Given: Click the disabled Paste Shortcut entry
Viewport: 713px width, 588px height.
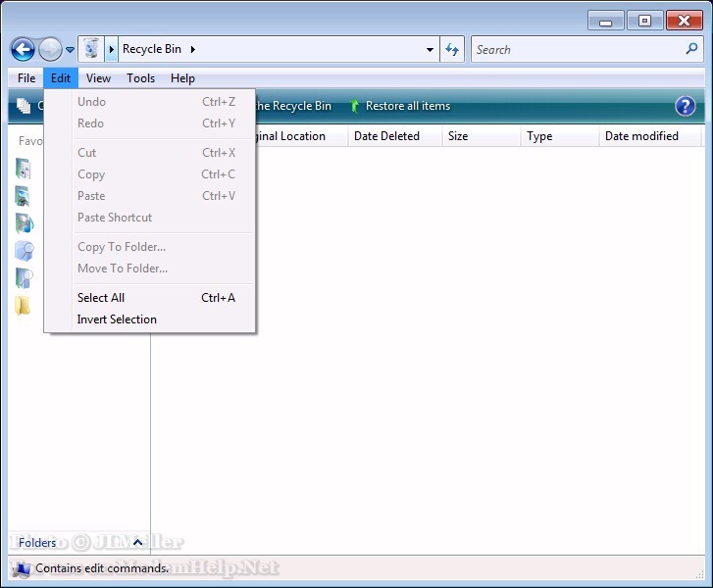Looking at the screenshot, I should click(x=150, y=218).
